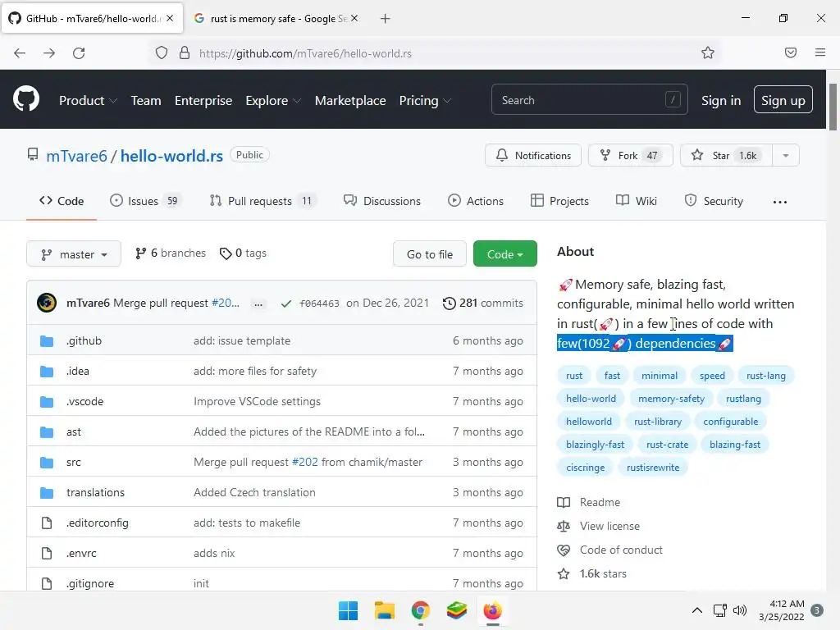Click Firefox icon in taskbar

(492, 610)
